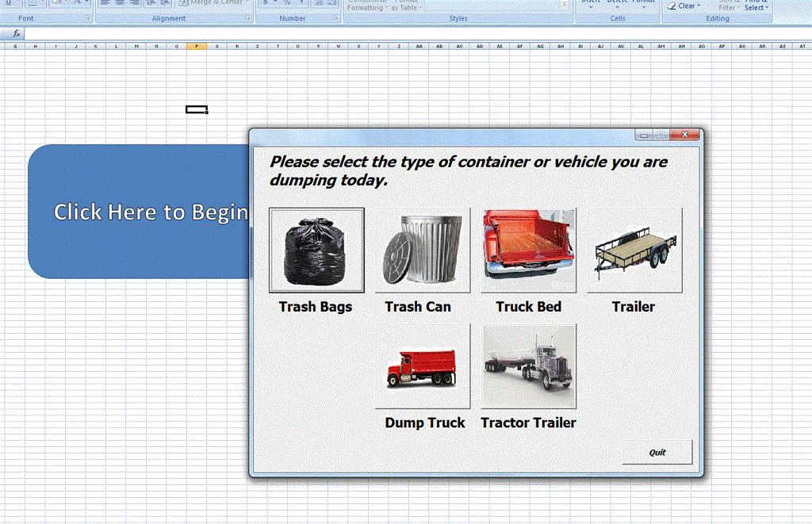Click the eraser Clear icon
The image size is (812, 524).
click(672, 6)
